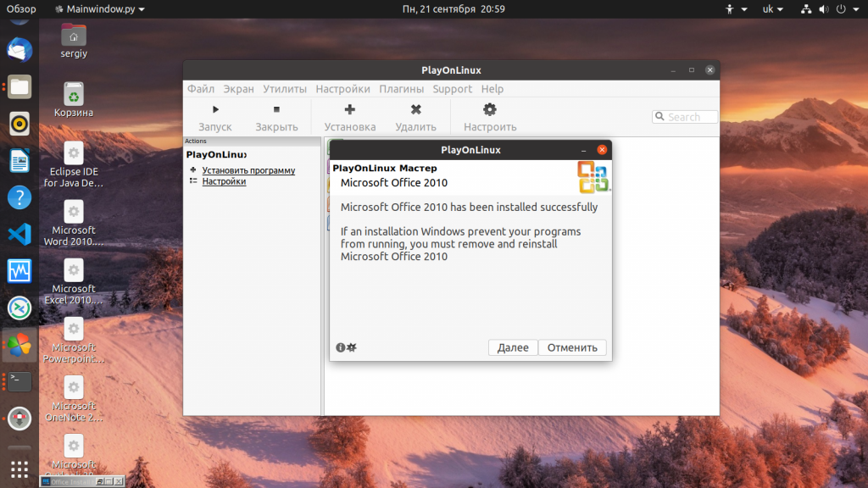The width and height of the screenshot is (868, 488).
Task: Click the Далее button in the wizard
Action: click(513, 347)
